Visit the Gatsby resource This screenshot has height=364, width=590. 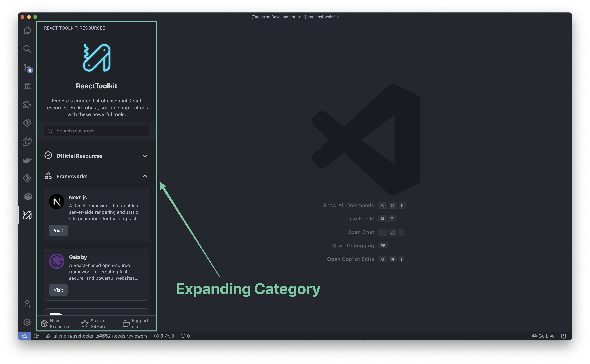click(58, 290)
